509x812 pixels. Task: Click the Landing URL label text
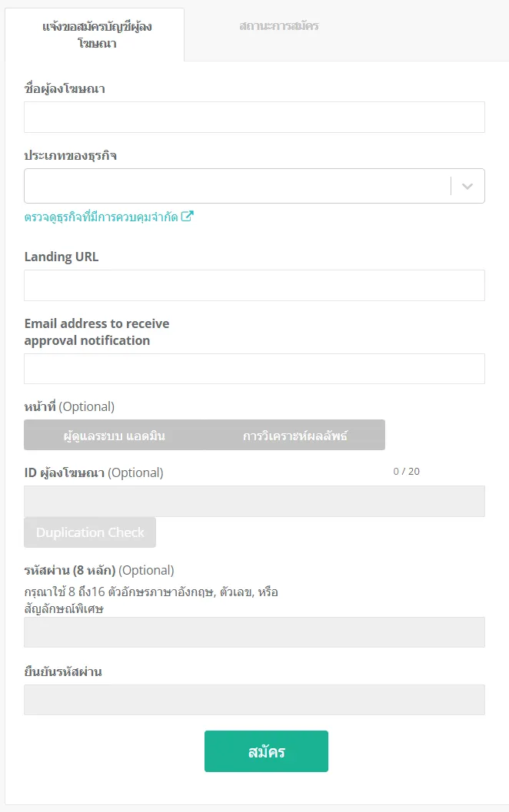(x=62, y=257)
